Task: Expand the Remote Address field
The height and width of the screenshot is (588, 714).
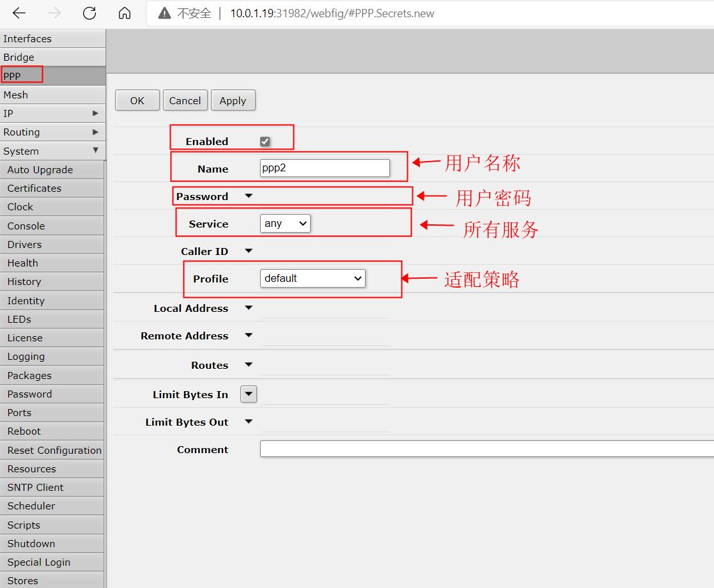Action: point(249,336)
